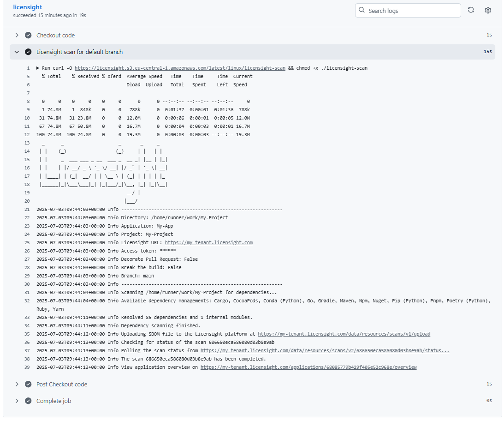Click the success checkmark on Licensight scan step
Viewport: 504px width, 421px height.
(28, 52)
